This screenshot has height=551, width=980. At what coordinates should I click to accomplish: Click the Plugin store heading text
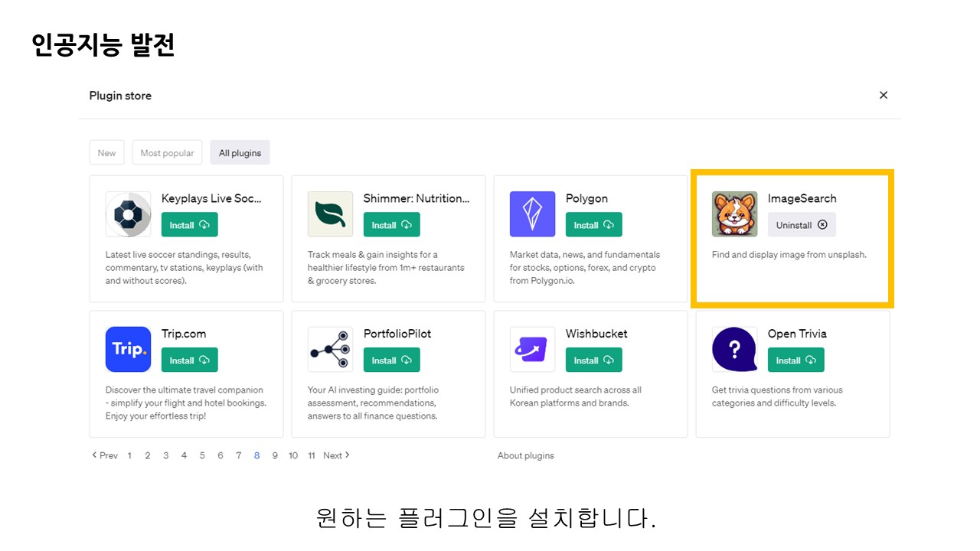click(120, 96)
